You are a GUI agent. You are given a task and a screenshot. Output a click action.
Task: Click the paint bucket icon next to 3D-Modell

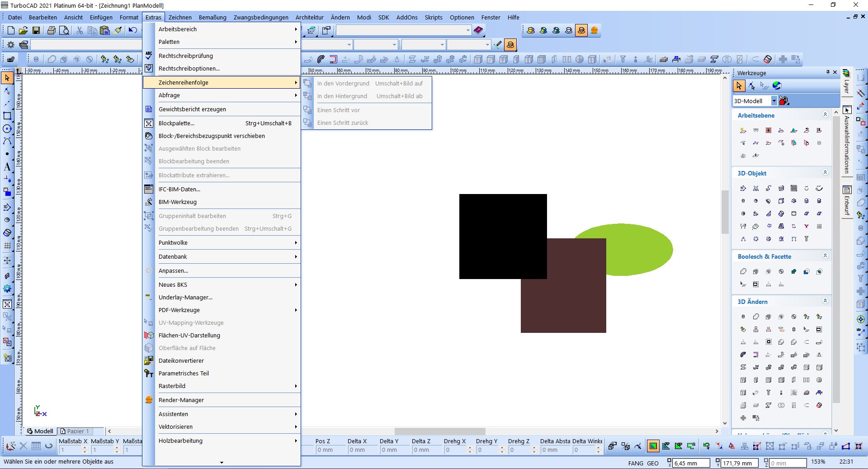coord(784,101)
